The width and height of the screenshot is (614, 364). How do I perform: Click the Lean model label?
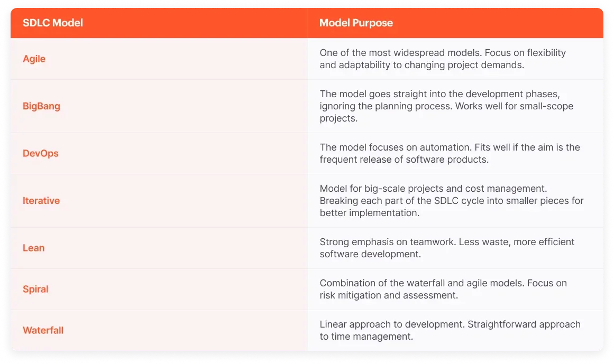[34, 248]
